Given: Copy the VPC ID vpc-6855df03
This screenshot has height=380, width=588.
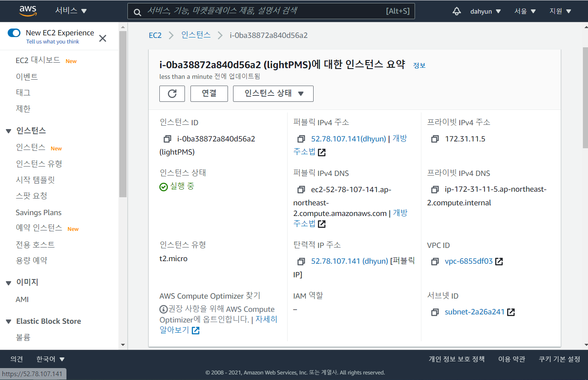Looking at the screenshot, I should (x=435, y=262).
